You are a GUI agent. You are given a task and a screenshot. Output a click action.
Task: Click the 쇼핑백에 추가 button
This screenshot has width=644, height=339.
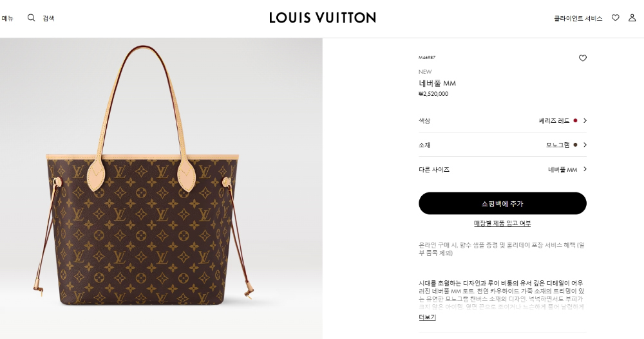pos(502,203)
